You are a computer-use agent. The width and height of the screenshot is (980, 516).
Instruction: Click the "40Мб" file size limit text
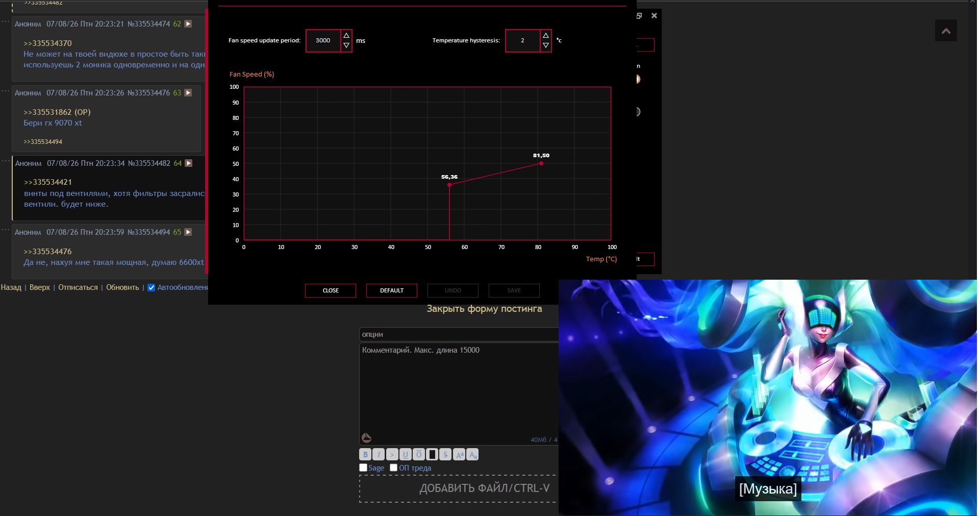538,439
